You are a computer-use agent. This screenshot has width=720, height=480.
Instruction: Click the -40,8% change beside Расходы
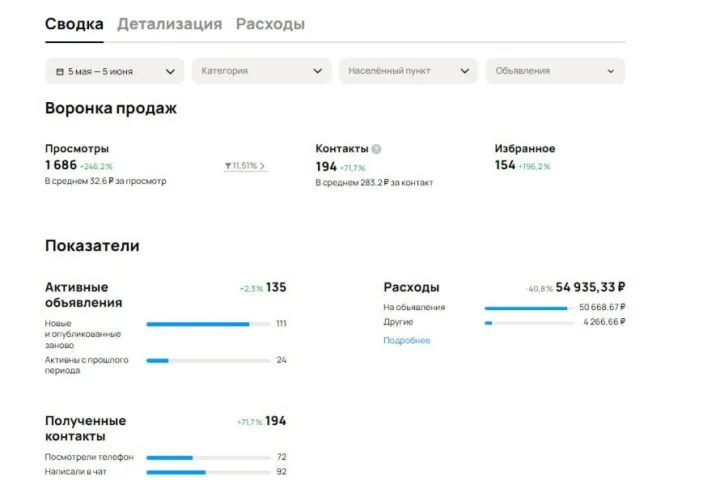[539, 289]
